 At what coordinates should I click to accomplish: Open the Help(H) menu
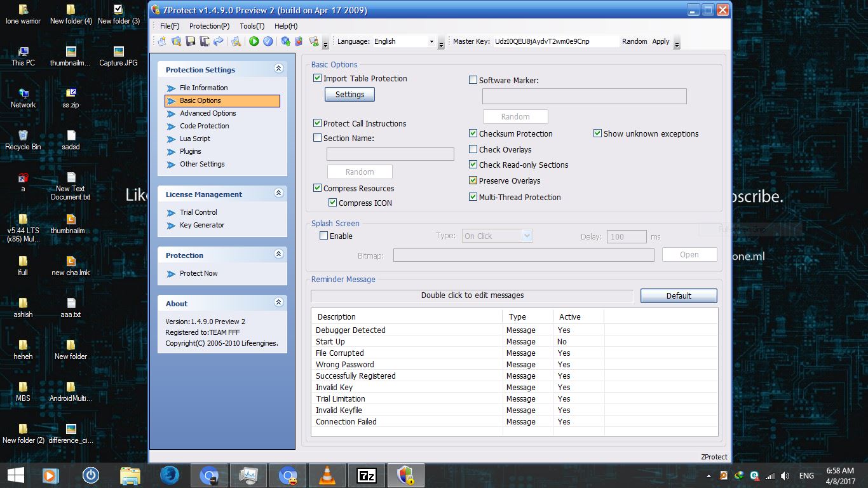(x=286, y=26)
